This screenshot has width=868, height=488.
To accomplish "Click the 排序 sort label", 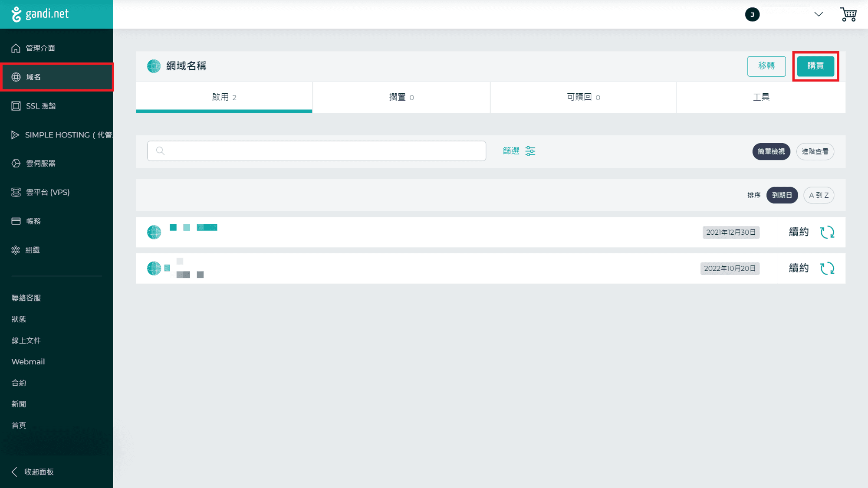I will 754,196.
